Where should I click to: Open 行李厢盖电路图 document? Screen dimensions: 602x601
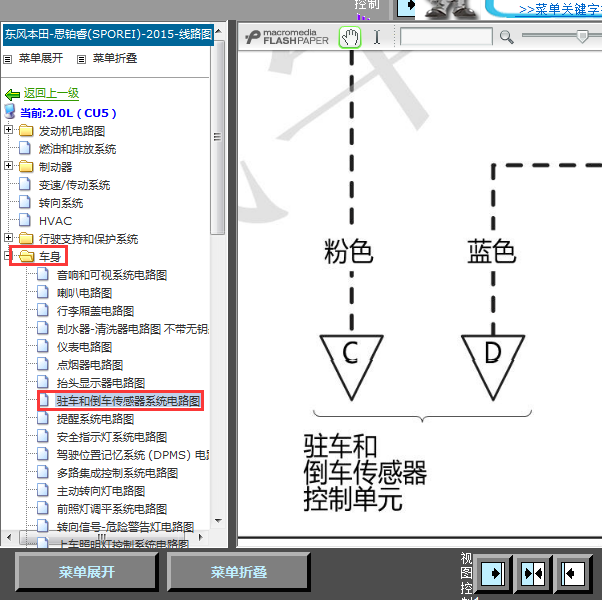tap(95, 311)
